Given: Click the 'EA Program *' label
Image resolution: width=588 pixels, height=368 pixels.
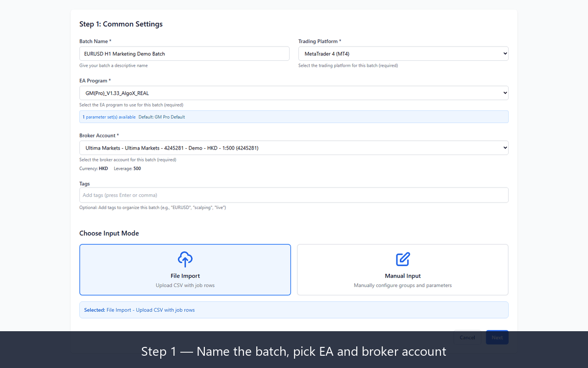Looking at the screenshot, I should tap(95, 80).
